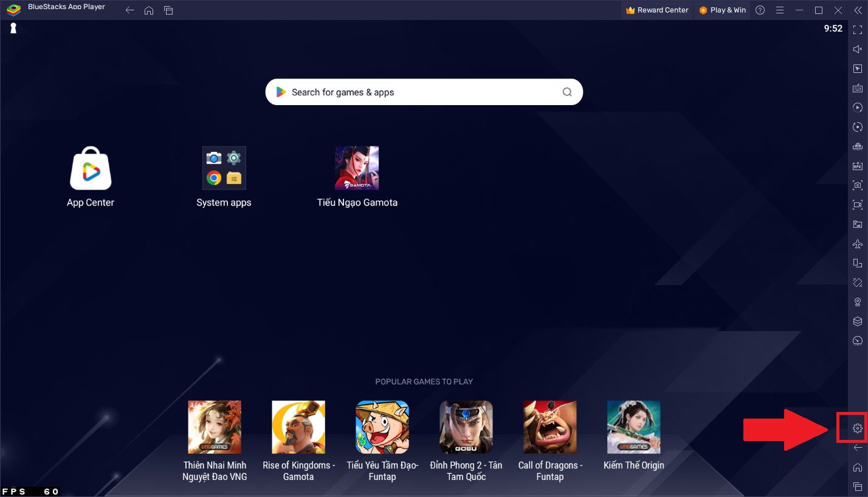Viewport: 868px width, 497px height.
Task: Click the circular sync arrows icon in sidebar
Action: [857, 126]
